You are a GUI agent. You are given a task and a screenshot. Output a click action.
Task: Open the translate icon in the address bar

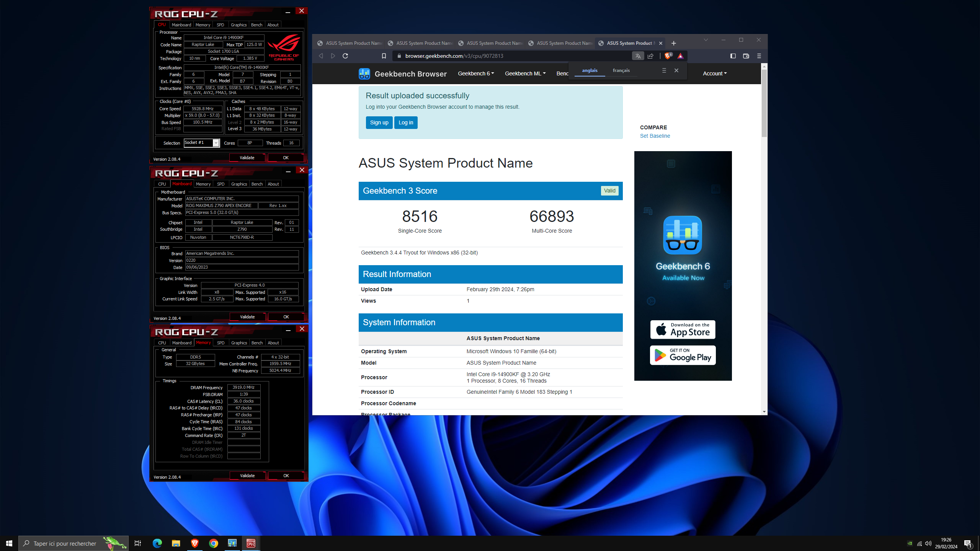click(638, 56)
